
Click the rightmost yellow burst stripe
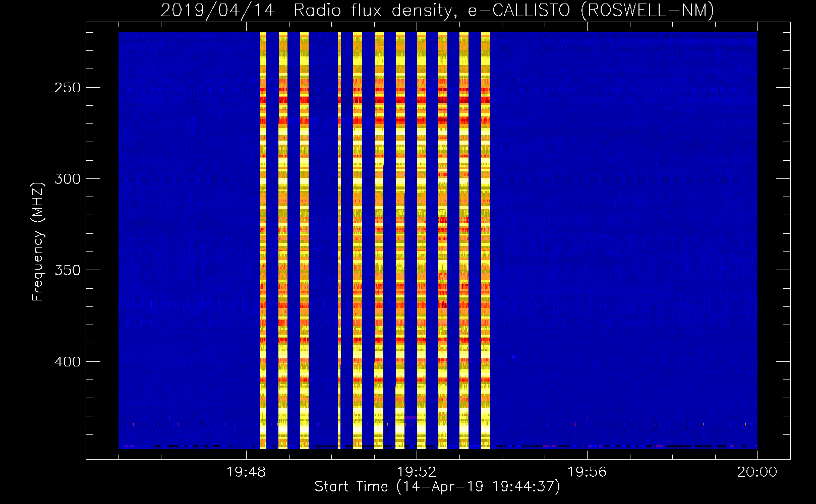click(485, 242)
